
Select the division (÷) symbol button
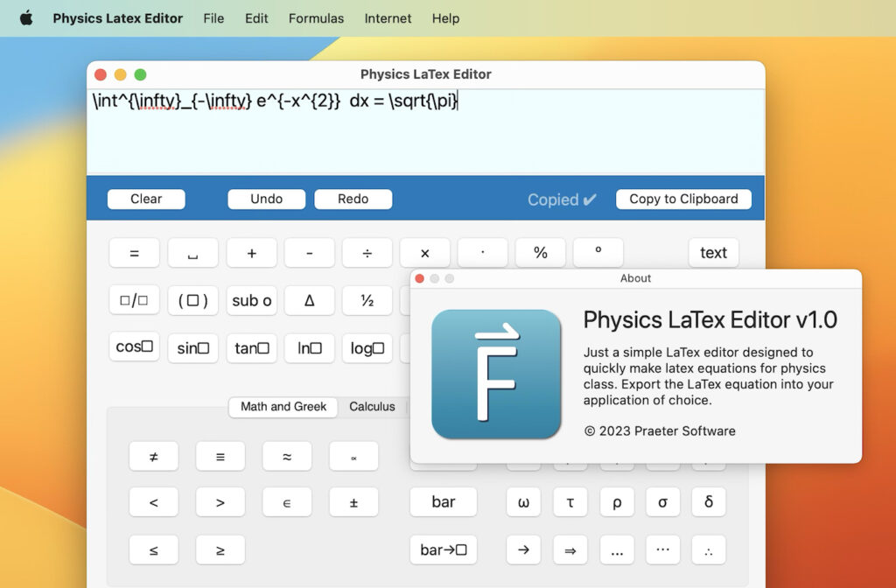[x=367, y=253]
